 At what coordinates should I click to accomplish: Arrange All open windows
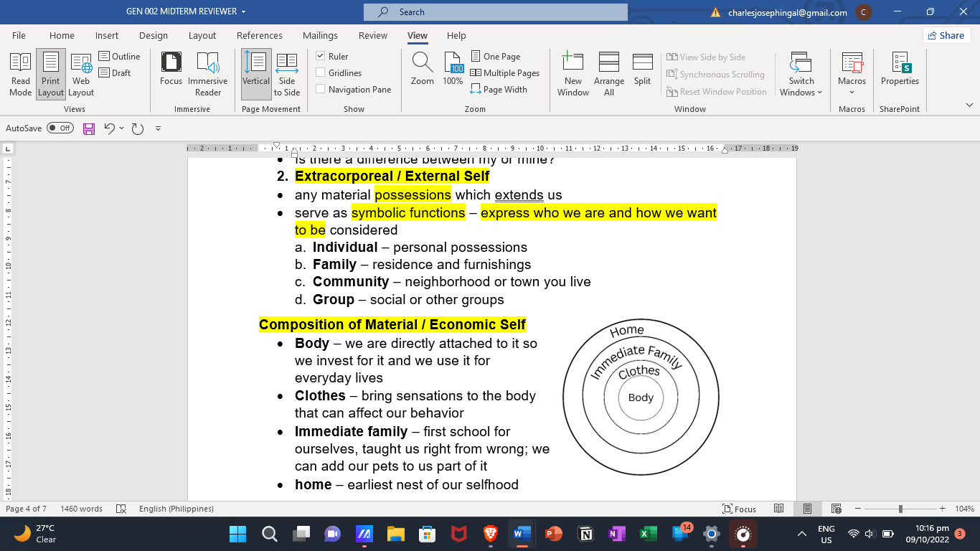[x=609, y=74]
